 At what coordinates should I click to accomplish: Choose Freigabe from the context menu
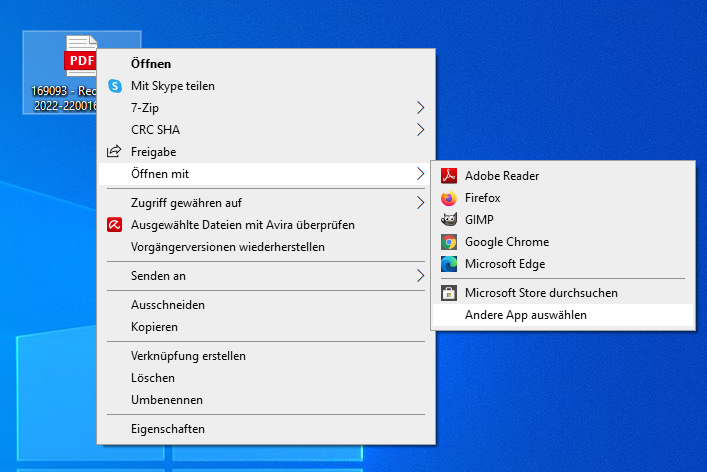tap(266, 152)
